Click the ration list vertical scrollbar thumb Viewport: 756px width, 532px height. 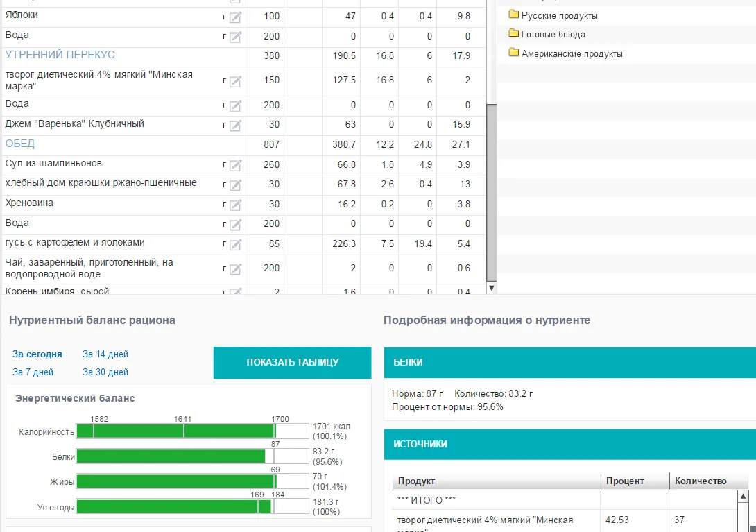pyautogui.click(x=491, y=192)
